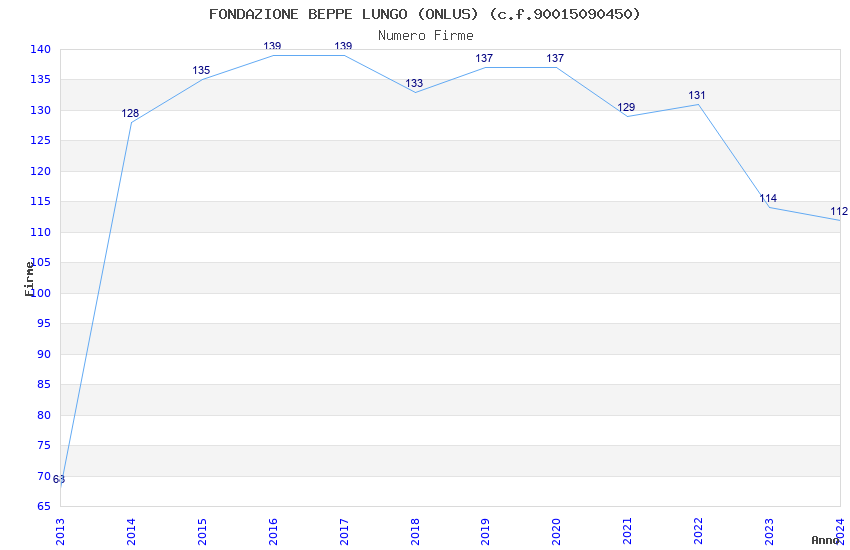Click the subtitle 'Numero Firme'
The height and width of the screenshot is (550, 850).
click(x=426, y=36)
